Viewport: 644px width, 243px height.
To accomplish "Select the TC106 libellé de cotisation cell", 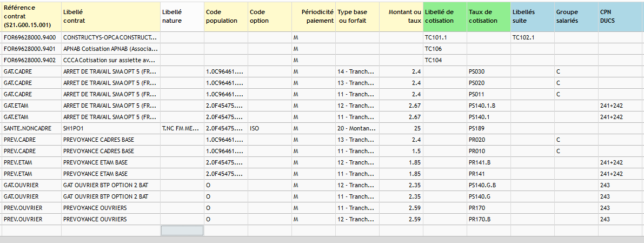I will (445, 49).
